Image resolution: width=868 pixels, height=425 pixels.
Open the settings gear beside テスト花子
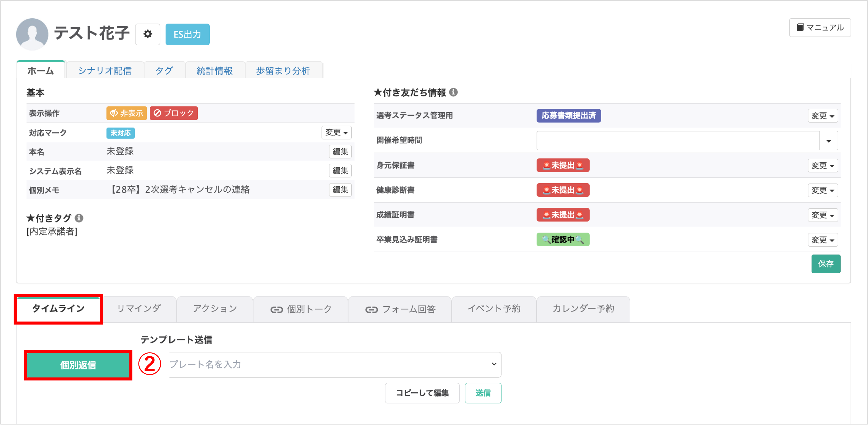[x=147, y=34]
